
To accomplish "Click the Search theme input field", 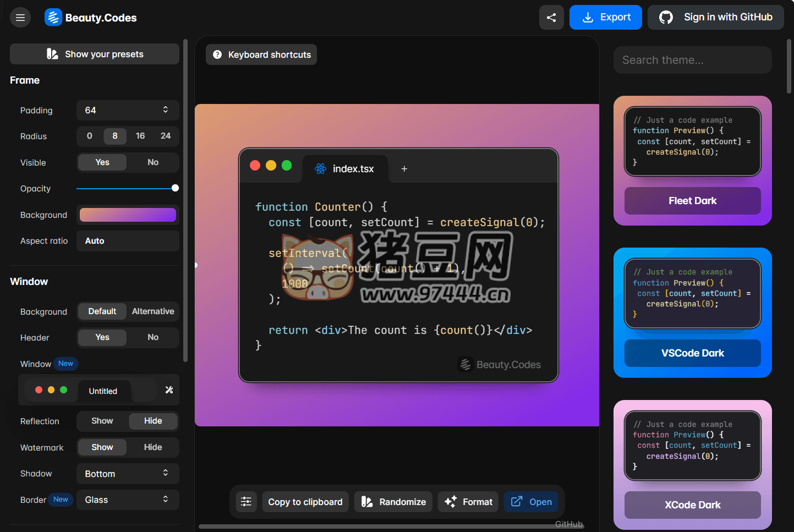I will click(692, 60).
